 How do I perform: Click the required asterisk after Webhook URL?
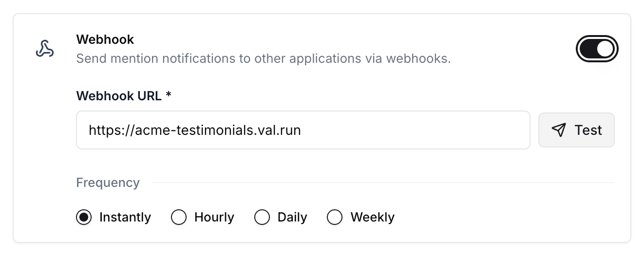pos(169,95)
